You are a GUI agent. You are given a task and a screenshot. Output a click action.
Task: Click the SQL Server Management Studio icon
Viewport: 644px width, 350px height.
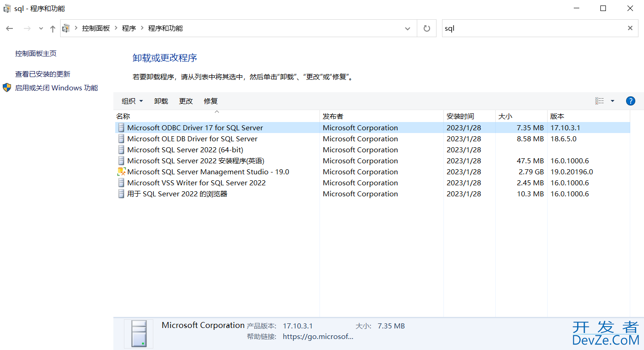point(121,172)
